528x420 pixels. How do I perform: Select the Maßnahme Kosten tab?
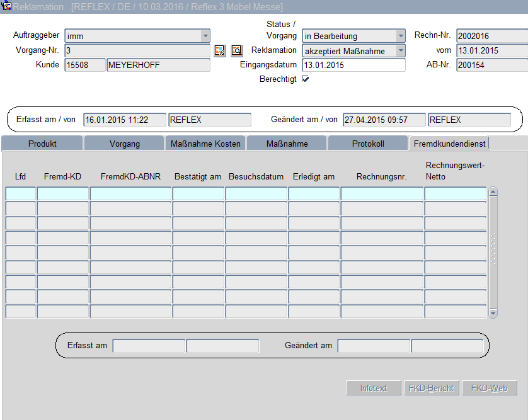[x=205, y=144]
